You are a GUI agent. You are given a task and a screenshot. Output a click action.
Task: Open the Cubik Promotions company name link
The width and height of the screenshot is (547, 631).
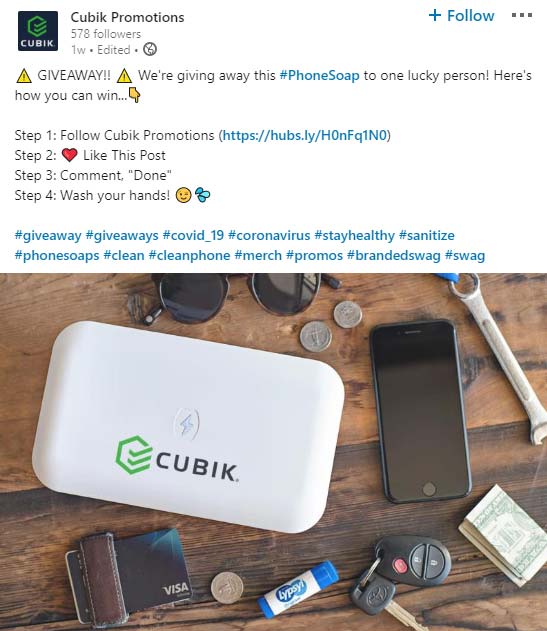(x=127, y=17)
